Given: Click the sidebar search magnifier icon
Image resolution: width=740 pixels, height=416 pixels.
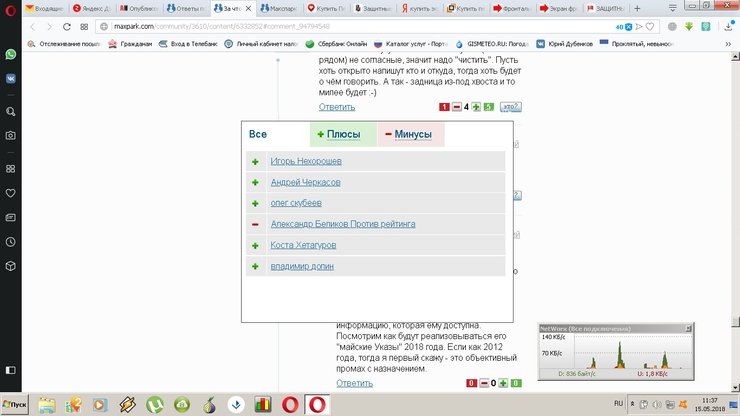Looking at the screenshot, I should [10, 111].
